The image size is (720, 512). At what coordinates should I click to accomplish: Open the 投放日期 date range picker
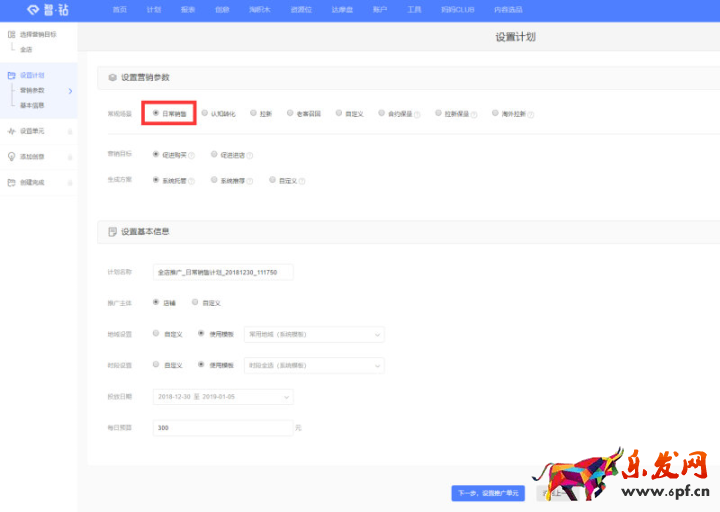pos(223,397)
